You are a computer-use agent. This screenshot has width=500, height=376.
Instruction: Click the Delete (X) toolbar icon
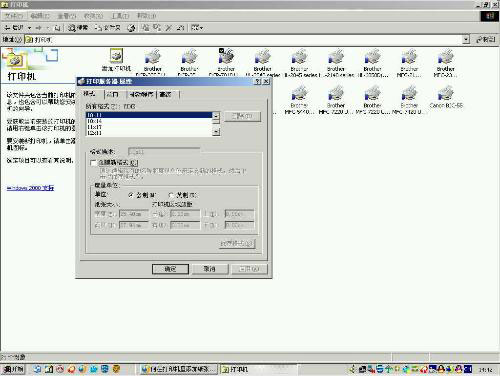click(x=169, y=28)
